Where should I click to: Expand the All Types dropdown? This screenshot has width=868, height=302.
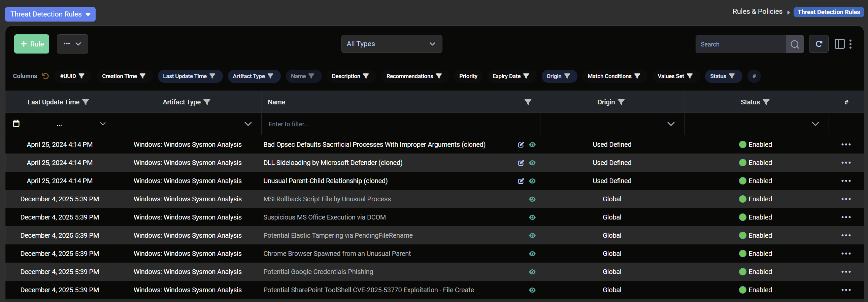click(391, 44)
